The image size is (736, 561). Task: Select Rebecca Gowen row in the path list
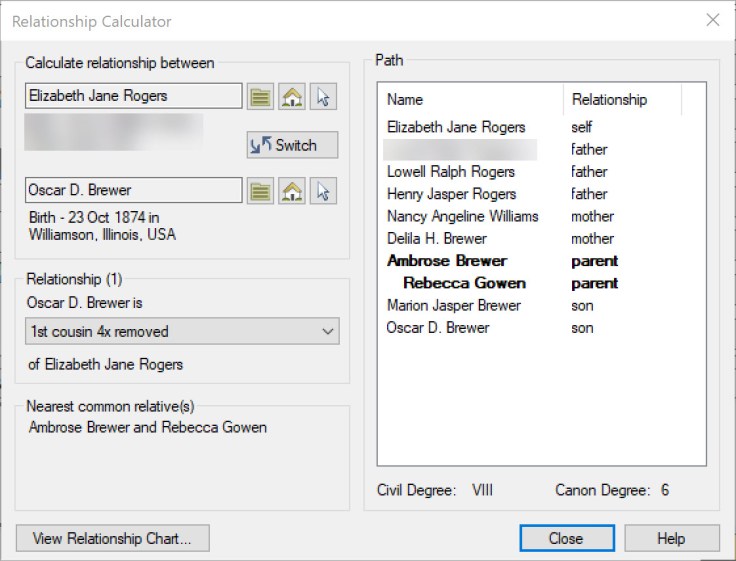click(x=464, y=283)
